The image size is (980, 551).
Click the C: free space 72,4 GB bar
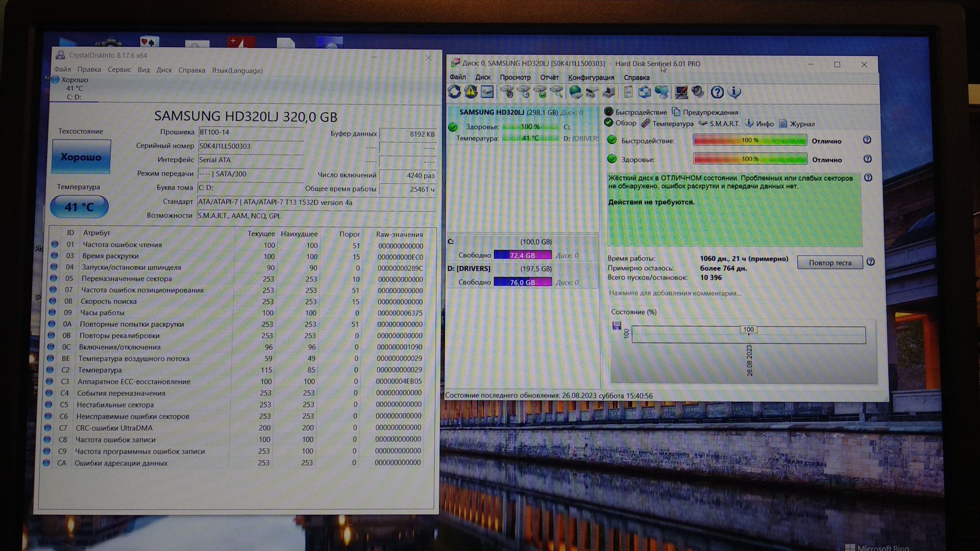(x=522, y=255)
